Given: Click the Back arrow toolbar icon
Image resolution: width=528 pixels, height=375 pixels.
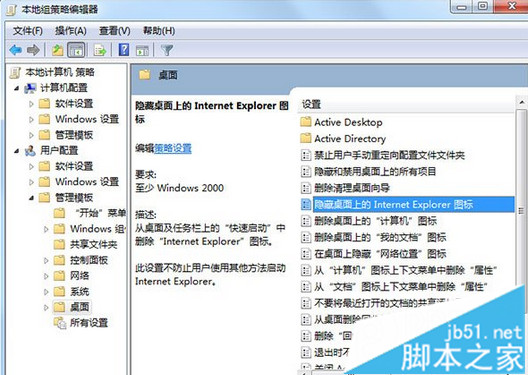Looking at the screenshot, I should pyautogui.click(x=16, y=50).
